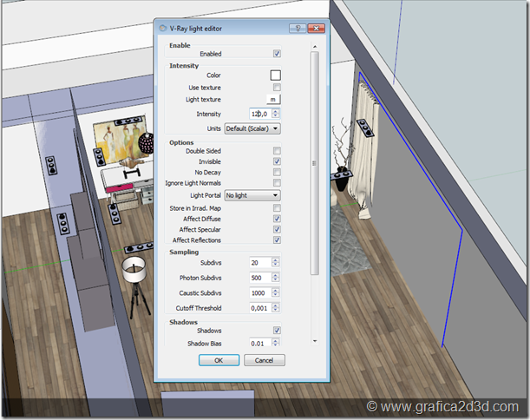This screenshot has height=420, width=530.
Task: Click the Subdivs spinner arrows
Action: [276, 262]
